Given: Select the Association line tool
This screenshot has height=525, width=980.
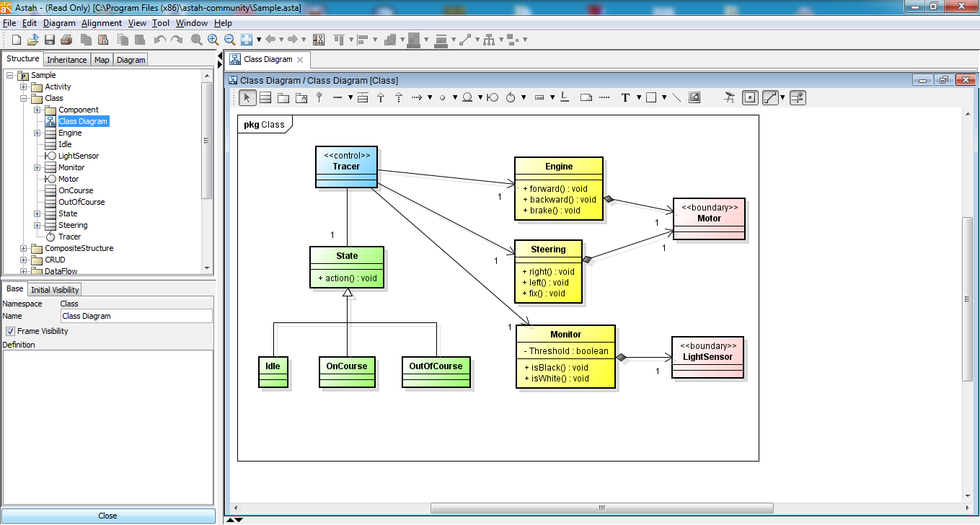Looking at the screenshot, I should (337, 97).
